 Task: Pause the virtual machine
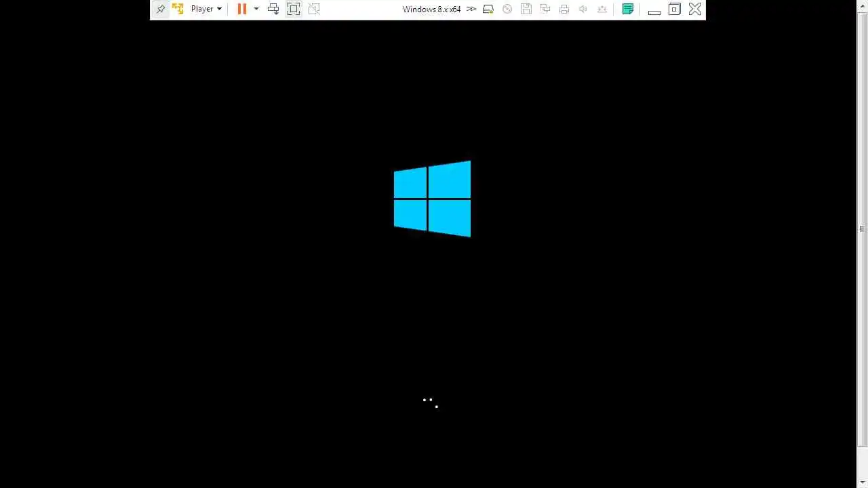point(241,9)
